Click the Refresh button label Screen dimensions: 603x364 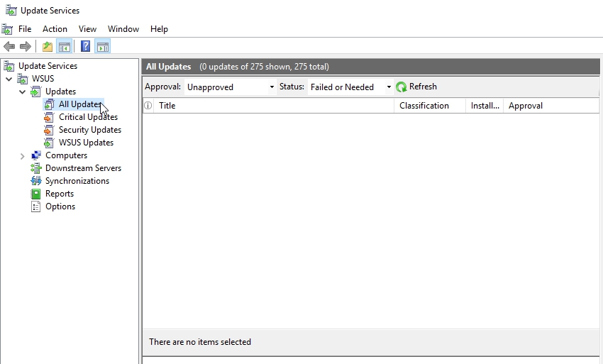coord(423,87)
